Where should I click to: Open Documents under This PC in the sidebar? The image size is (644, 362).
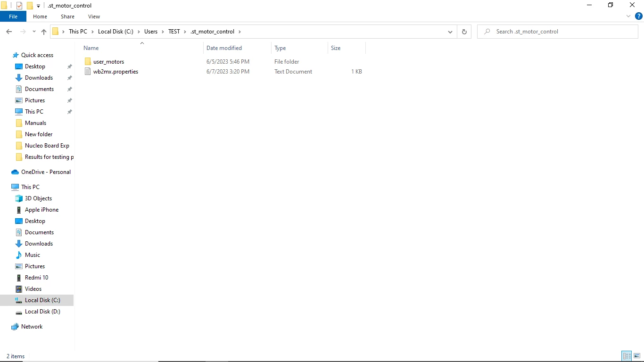click(39, 232)
